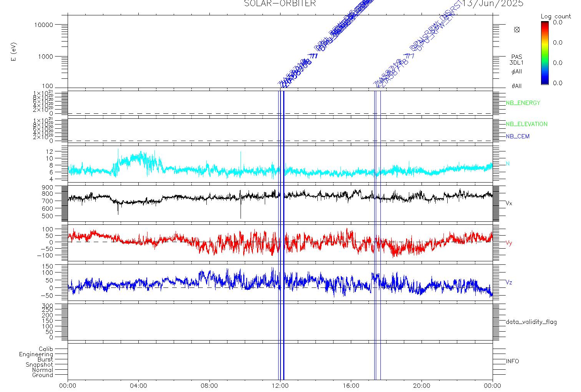The image size is (581, 392).
Task: Click the green NB_ENERGY label
Action: click(x=523, y=103)
